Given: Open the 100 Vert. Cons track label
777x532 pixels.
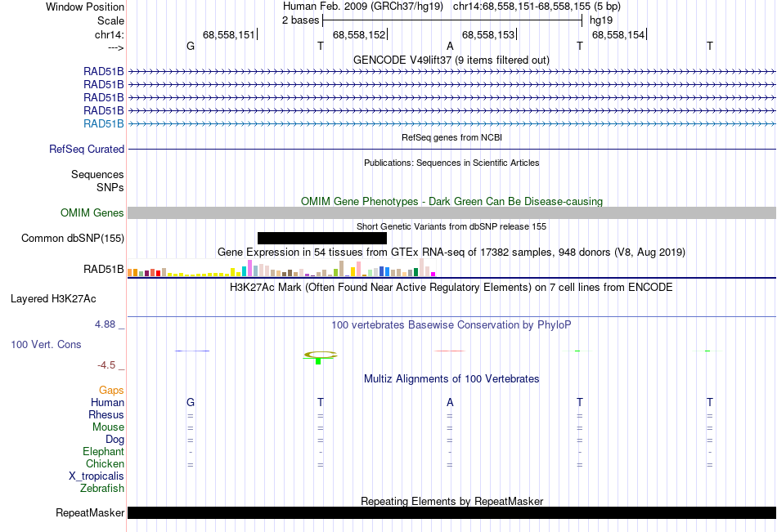Looking at the screenshot, I should pos(46,344).
